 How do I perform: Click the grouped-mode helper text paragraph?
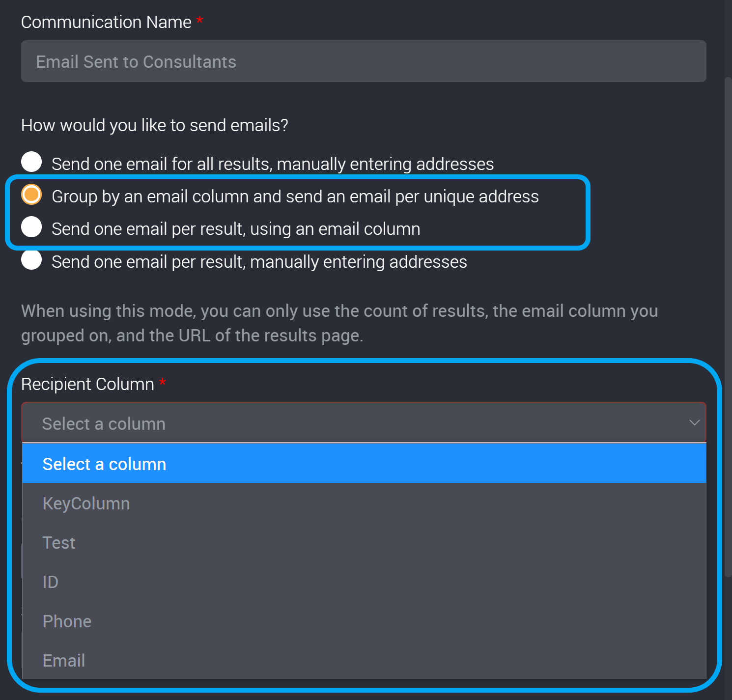[x=339, y=323]
